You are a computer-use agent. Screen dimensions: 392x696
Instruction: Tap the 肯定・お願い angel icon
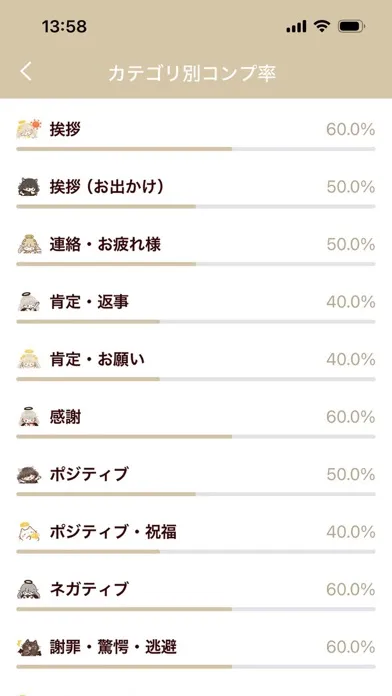[x=29, y=360]
